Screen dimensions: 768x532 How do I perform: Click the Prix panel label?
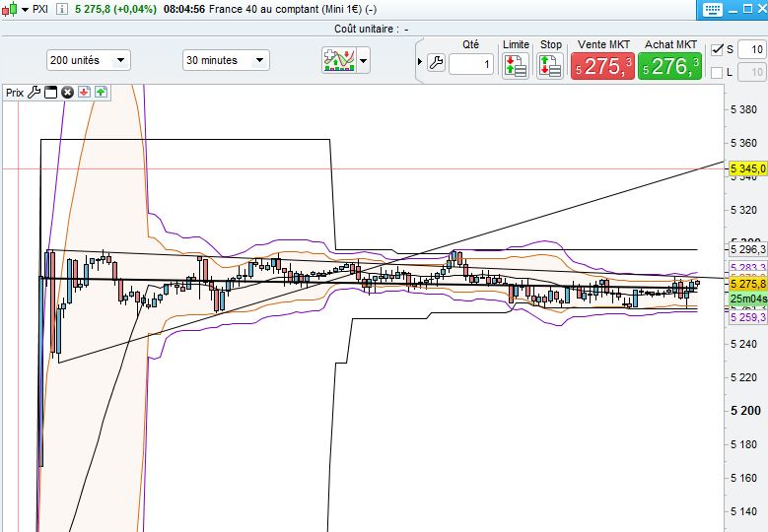point(15,93)
